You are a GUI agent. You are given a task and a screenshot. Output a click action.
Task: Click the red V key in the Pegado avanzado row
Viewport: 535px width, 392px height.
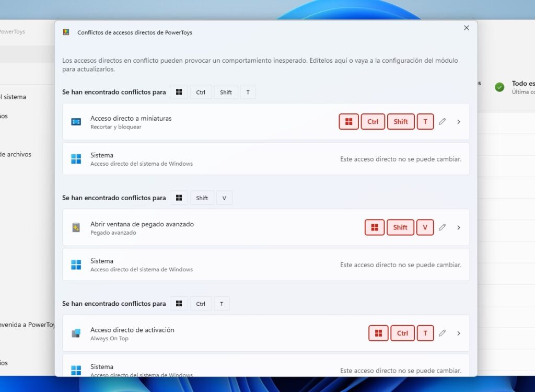(x=425, y=227)
